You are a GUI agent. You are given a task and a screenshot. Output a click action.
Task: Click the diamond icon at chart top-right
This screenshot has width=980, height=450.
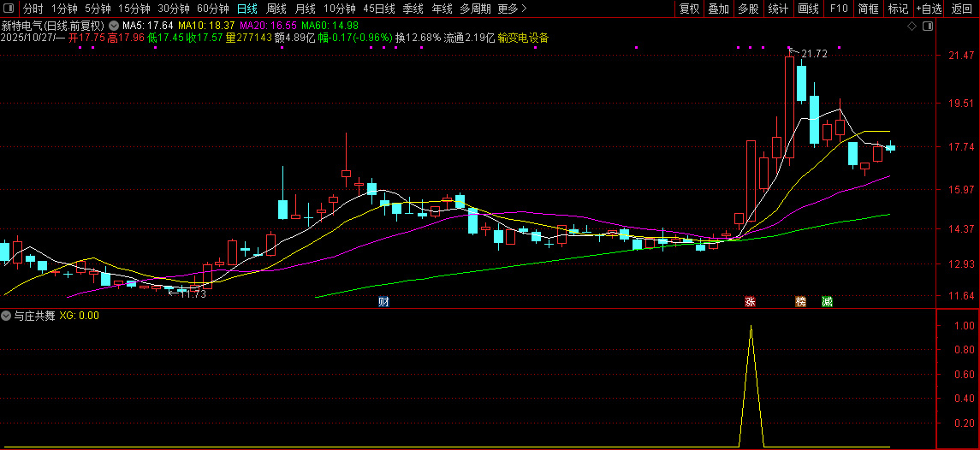(912, 27)
